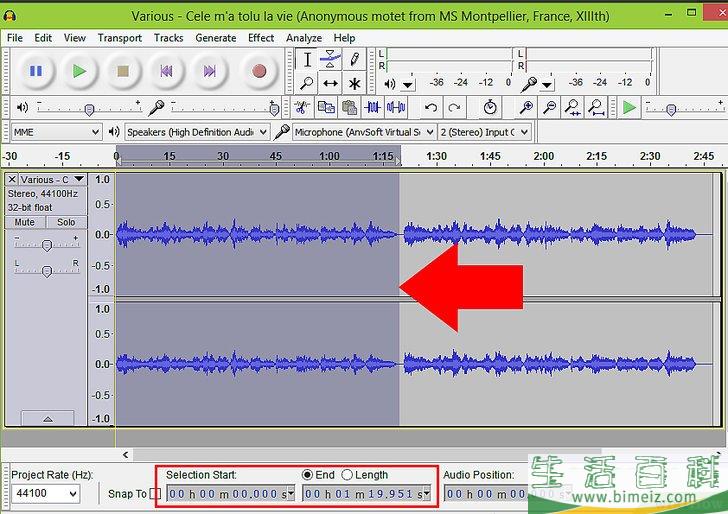Image resolution: width=728 pixels, height=514 pixels.
Task: Open Selection Start time format dropdown
Action: pyautogui.click(x=291, y=494)
